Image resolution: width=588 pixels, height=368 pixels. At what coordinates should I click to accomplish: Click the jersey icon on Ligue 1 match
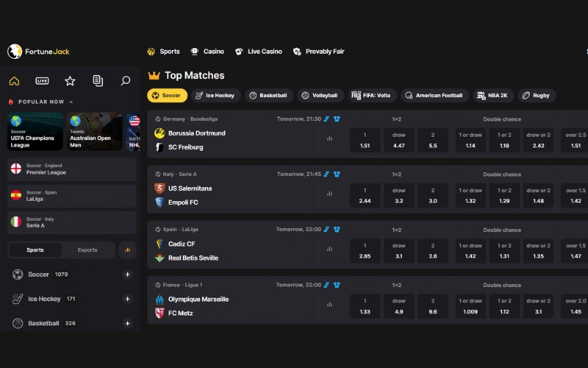(x=337, y=285)
